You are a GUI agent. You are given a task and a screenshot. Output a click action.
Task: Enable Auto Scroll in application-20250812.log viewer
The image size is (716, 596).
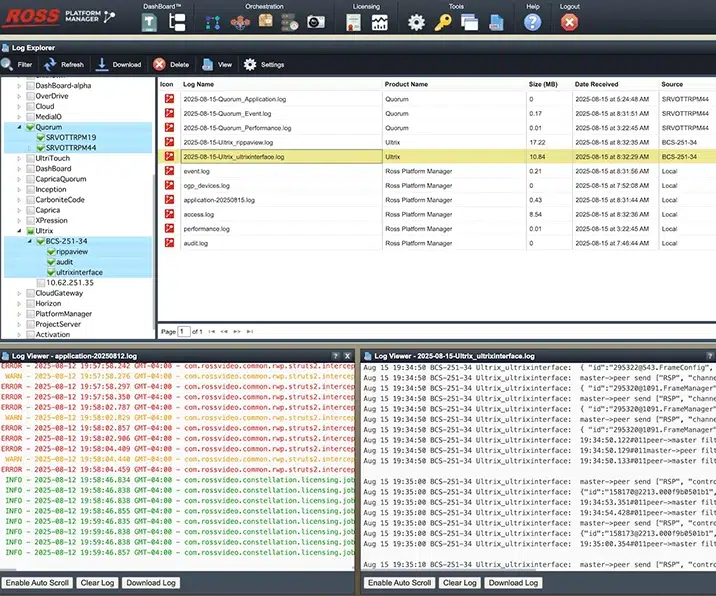coord(37,583)
